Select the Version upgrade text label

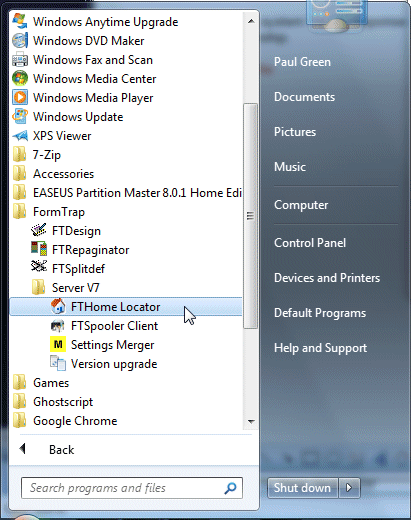pos(114,364)
